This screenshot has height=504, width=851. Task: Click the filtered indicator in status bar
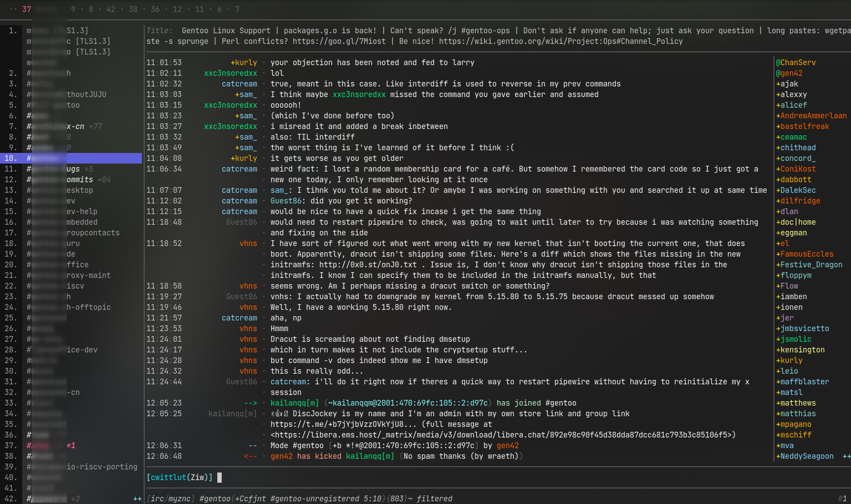point(435,499)
